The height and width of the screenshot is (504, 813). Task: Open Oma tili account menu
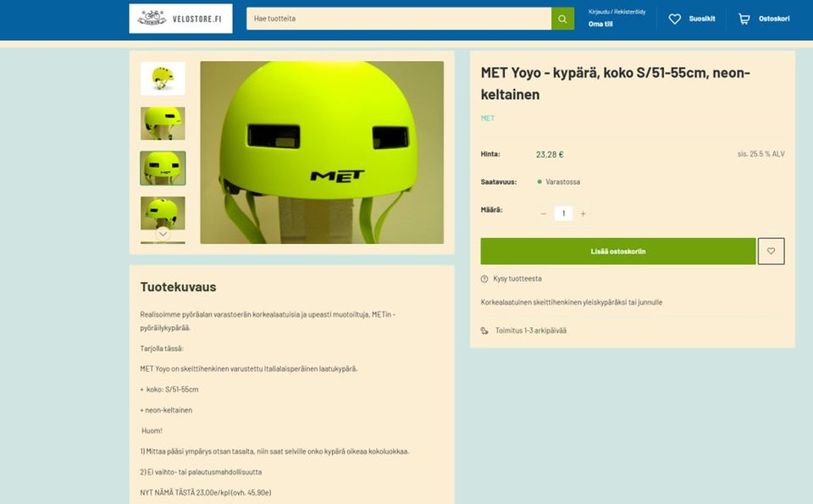tap(600, 24)
